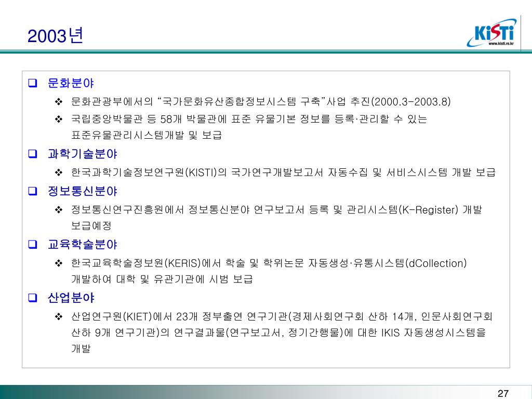Image resolution: width=532 pixels, height=399 pixels.
Task: Click the line starting 국립중앙박물관 등 58개
Action: [249, 119]
